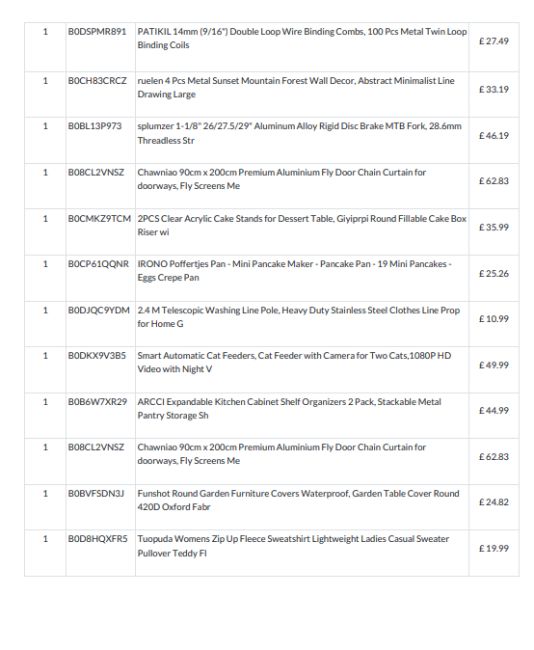534x650 pixels.
Task: Select the ruelen Metal Sunset Mountain Wall Decor row
Action: [x=272, y=95]
